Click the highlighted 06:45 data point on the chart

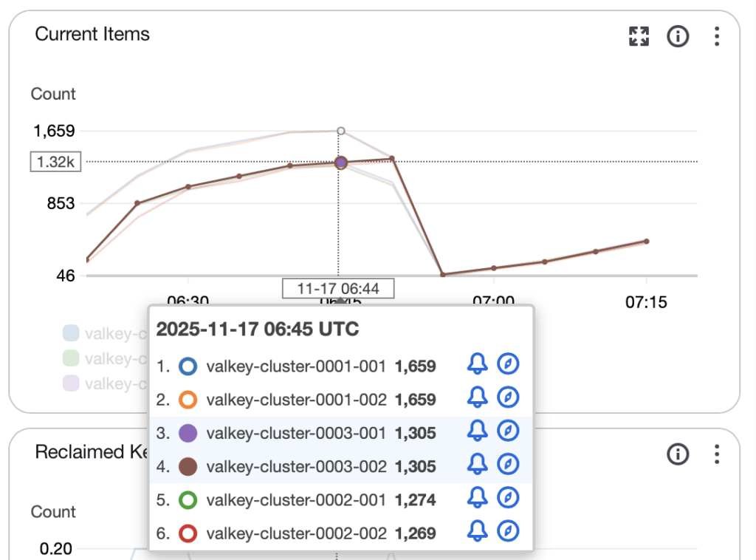pyautogui.click(x=341, y=163)
